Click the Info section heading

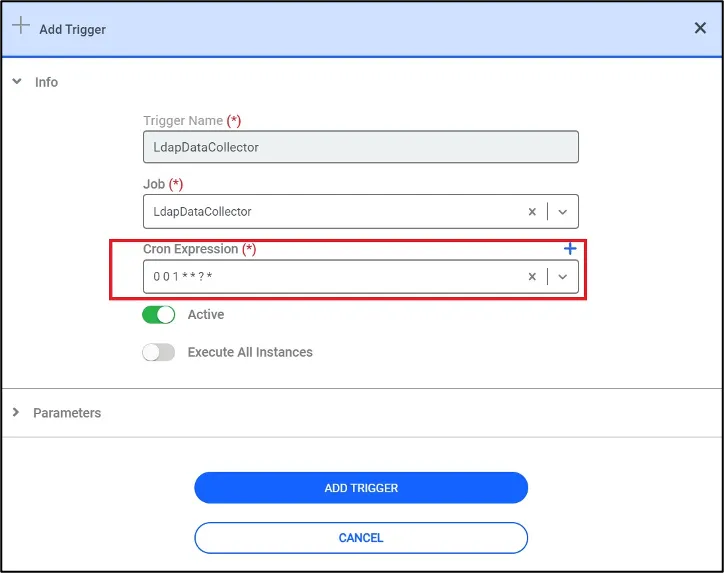click(46, 82)
